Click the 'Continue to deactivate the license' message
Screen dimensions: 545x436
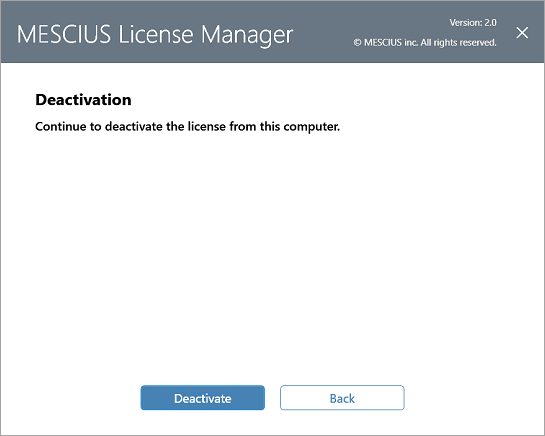[x=188, y=127]
